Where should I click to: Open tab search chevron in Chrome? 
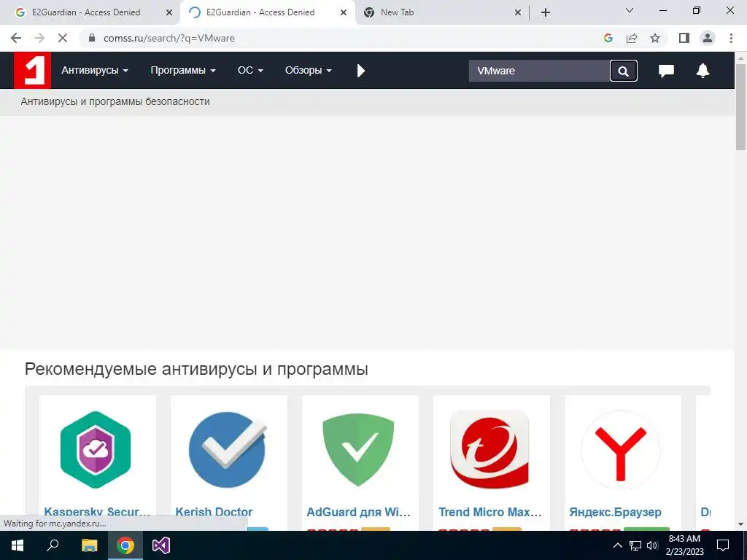click(630, 10)
